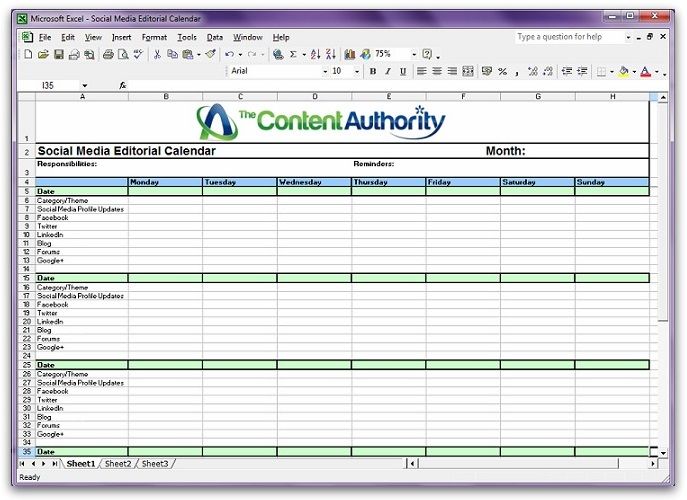
Task: Click Decrease Indent icon
Action: 567,71
